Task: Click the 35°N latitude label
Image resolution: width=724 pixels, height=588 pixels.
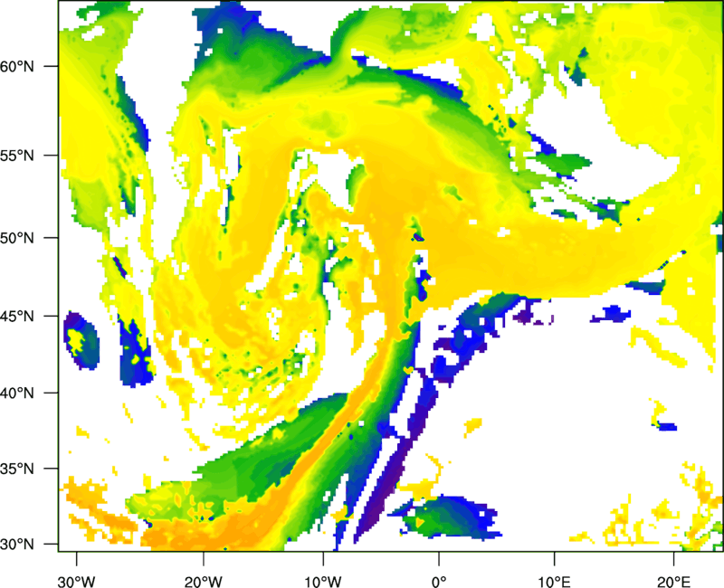Action: 17,469
